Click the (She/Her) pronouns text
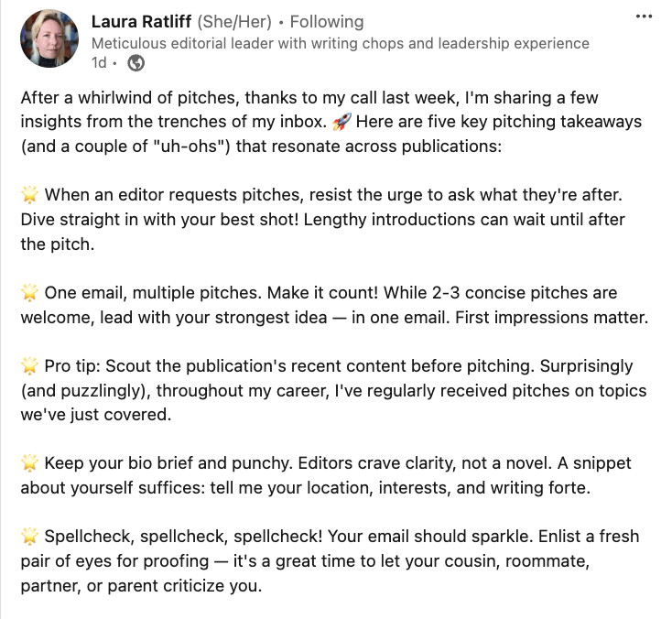The width and height of the screenshot is (672, 619). [234, 21]
